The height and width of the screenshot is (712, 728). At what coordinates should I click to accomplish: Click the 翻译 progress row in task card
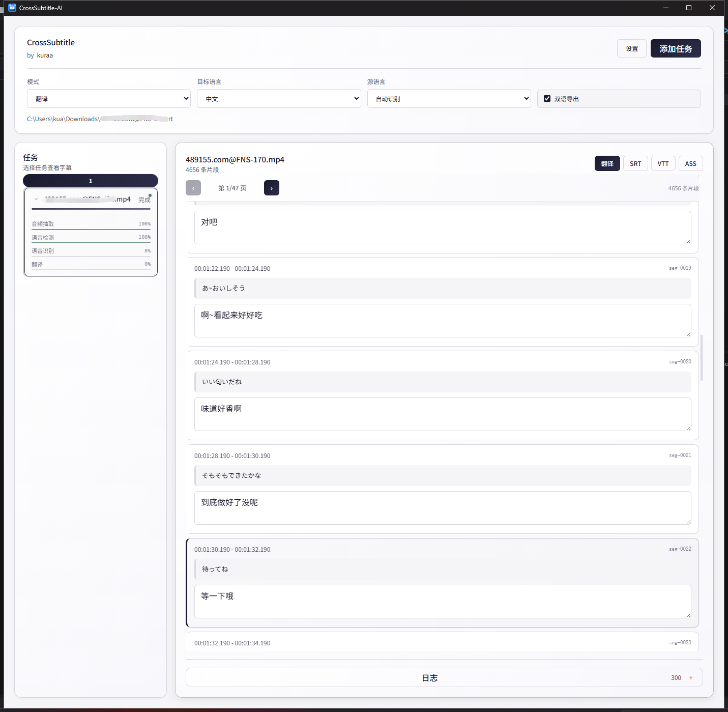[x=91, y=264]
